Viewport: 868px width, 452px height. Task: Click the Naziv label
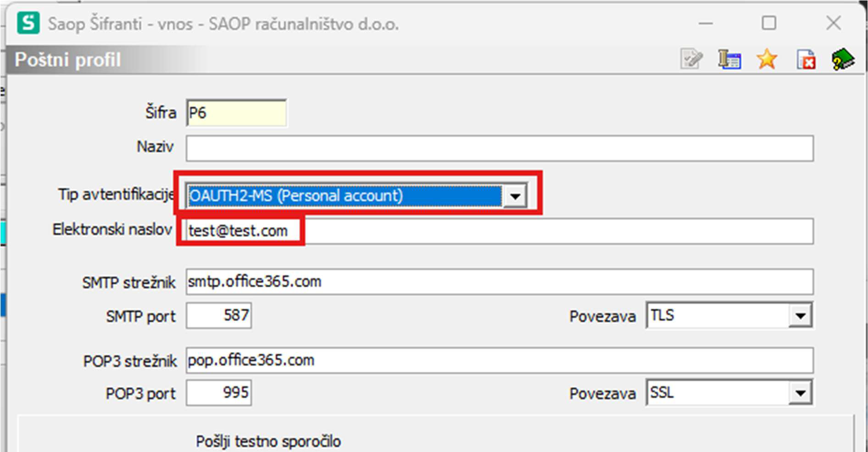point(155,147)
